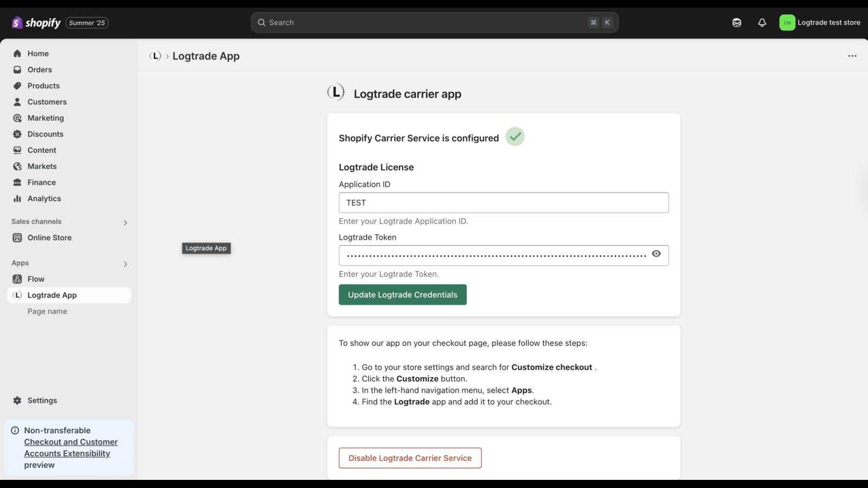Click Disable Logtrade Carrier Service button
The width and height of the screenshot is (868, 488).
(410, 458)
